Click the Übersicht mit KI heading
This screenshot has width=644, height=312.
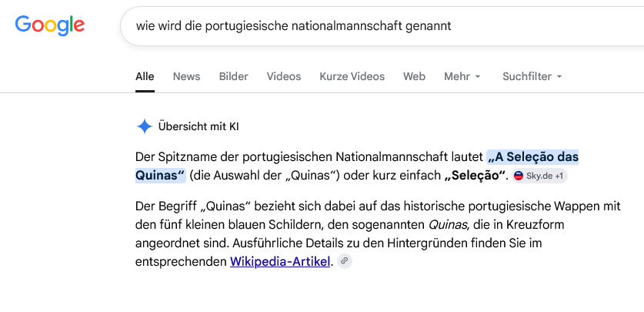click(199, 126)
